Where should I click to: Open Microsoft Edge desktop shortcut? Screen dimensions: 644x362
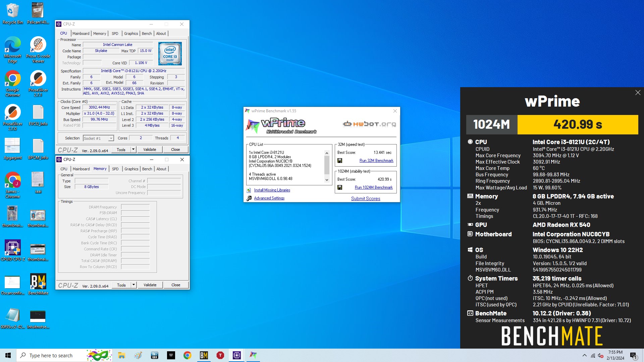[x=12, y=50]
